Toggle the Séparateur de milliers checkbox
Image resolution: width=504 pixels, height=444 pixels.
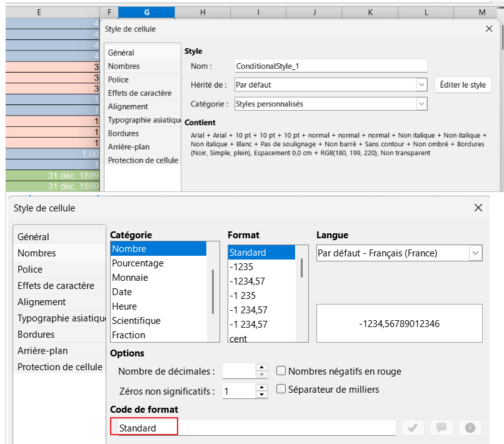click(281, 389)
